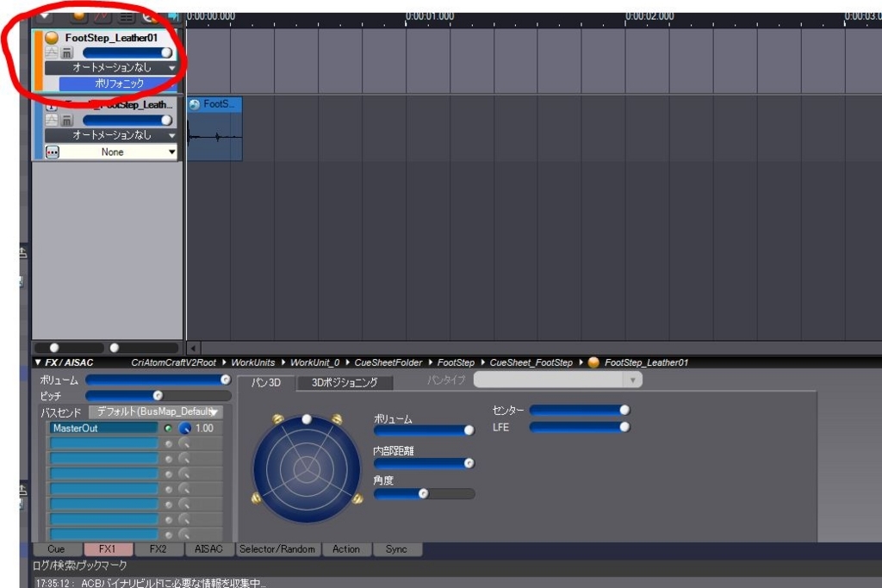Select the MasterOut bus send field
Viewport: 882px width, 588px height.
click(103, 429)
